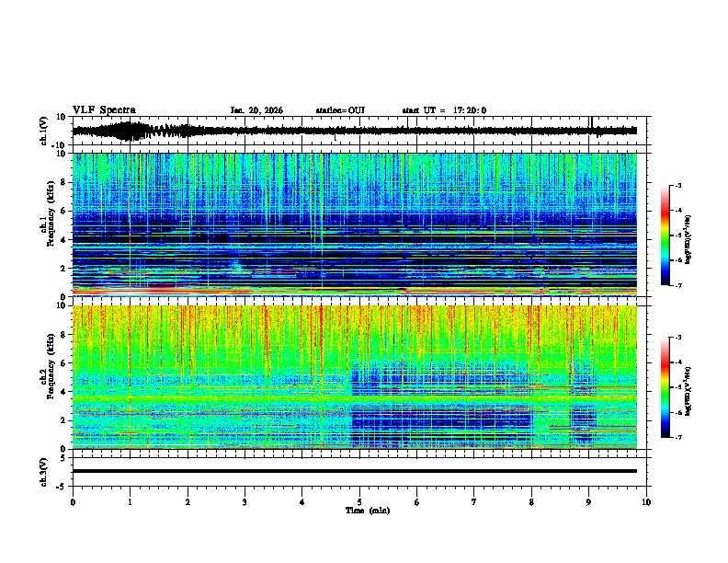The height and width of the screenshot is (563, 728).
Task: Click the "6" kHz tick on the ch.1 frequency axis
Action: 65,211
